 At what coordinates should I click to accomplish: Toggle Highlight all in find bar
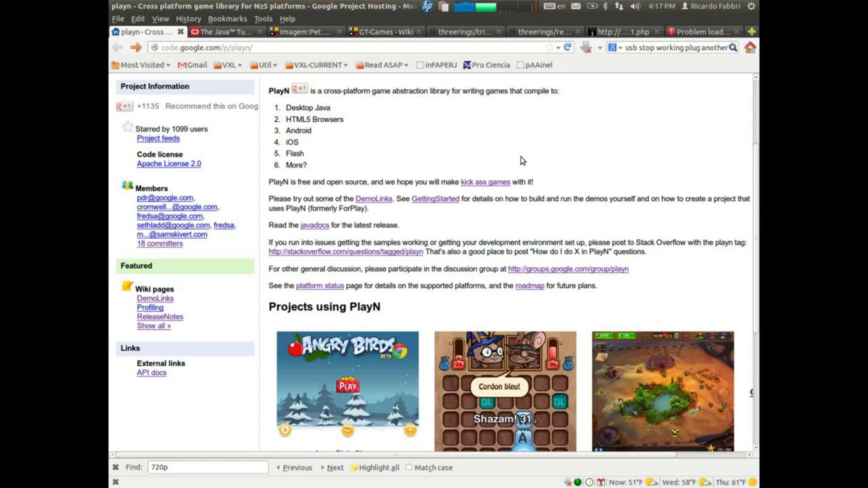[x=375, y=467]
